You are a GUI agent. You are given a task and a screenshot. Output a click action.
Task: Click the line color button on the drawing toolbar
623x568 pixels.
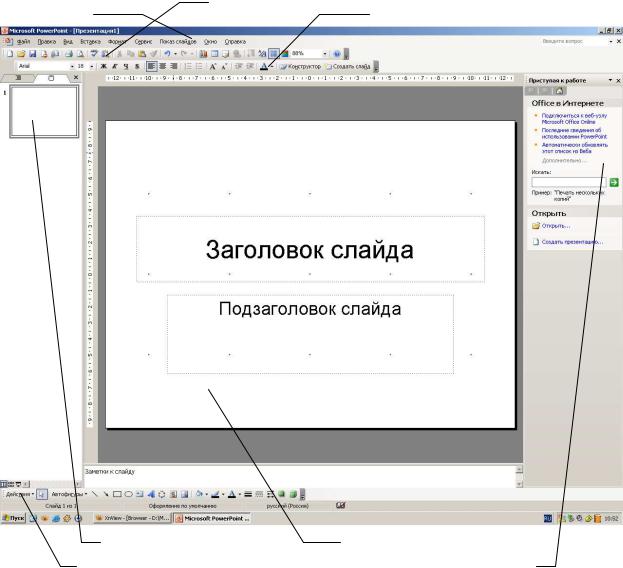[x=215, y=494]
